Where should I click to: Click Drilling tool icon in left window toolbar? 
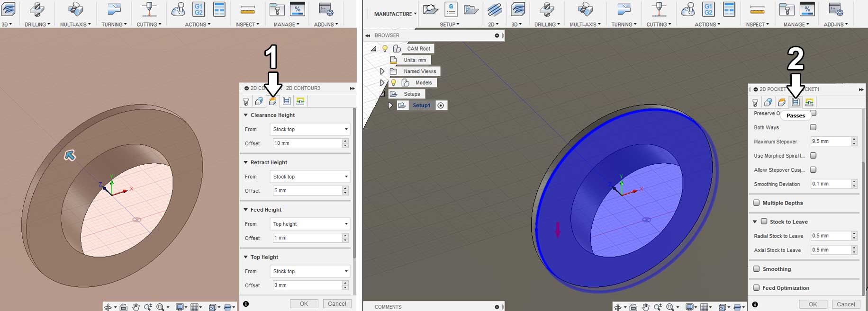37,9
